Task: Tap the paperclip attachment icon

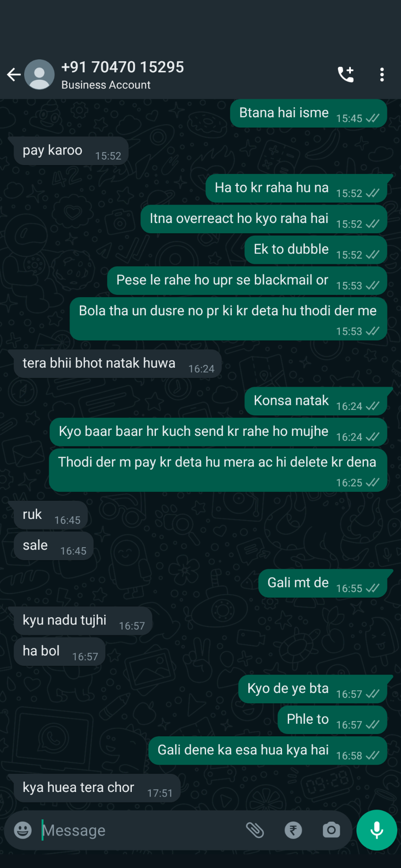Action: pyautogui.click(x=255, y=830)
